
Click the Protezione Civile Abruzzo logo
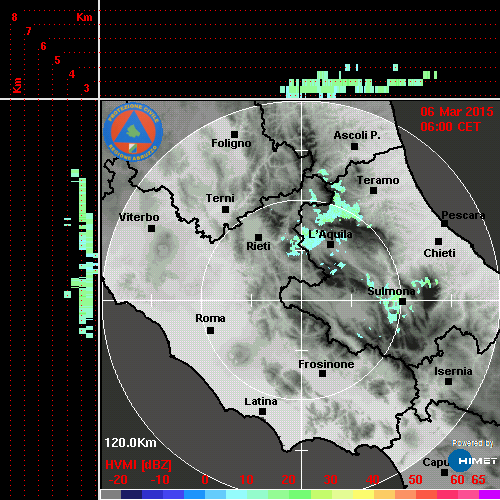[133, 132]
